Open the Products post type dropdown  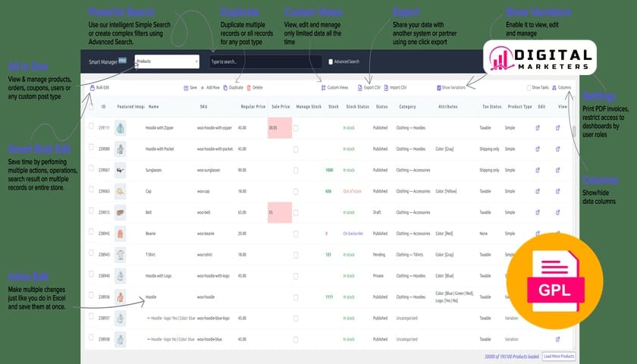(x=167, y=61)
